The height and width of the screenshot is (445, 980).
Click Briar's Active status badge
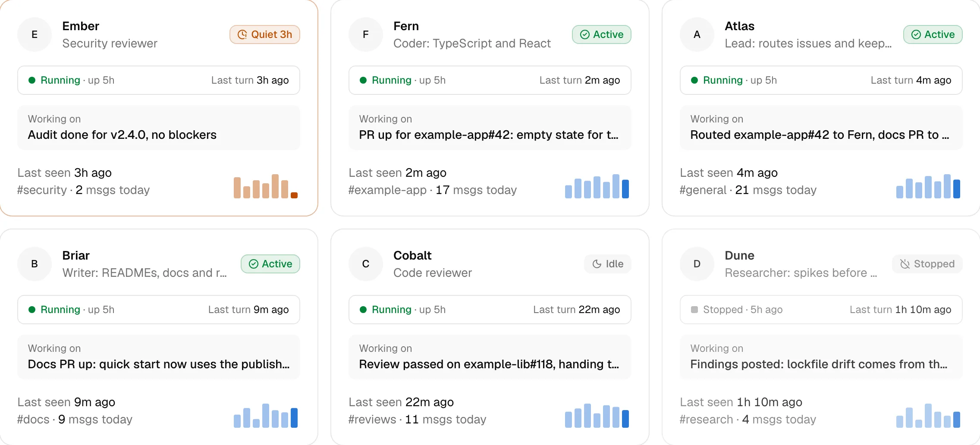coord(270,264)
